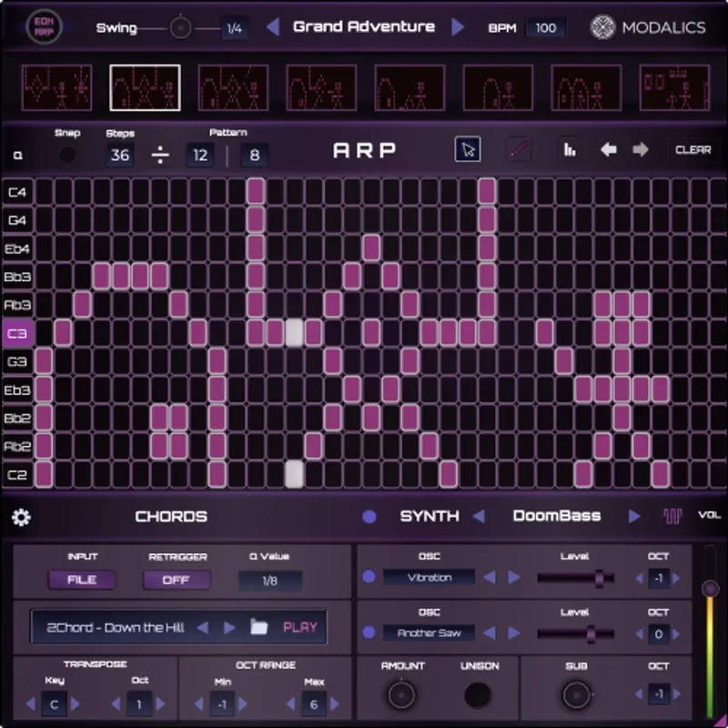Select the fourth pattern thumbnail
The height and width of the screenshot is (728, 728).
pos(321,87)
